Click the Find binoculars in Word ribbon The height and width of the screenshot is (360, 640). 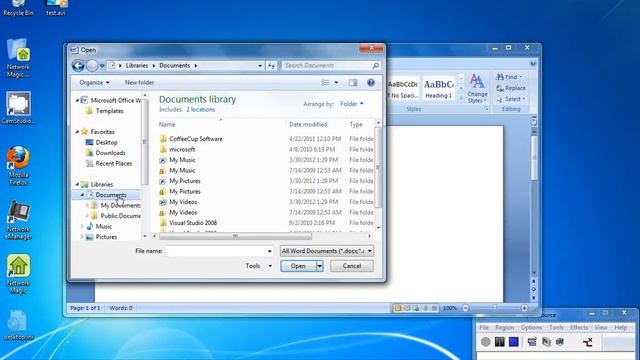[x=500, y=77]
